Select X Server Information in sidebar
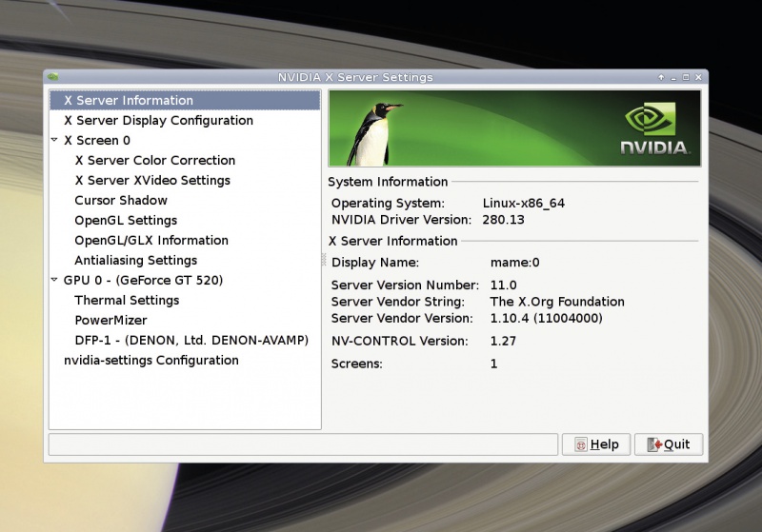 pos(185,101)
